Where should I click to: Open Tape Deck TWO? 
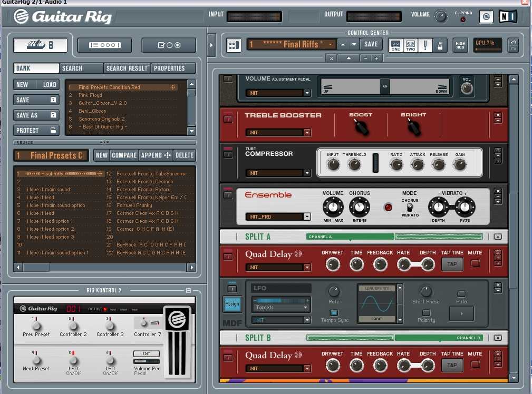point(411,45)
